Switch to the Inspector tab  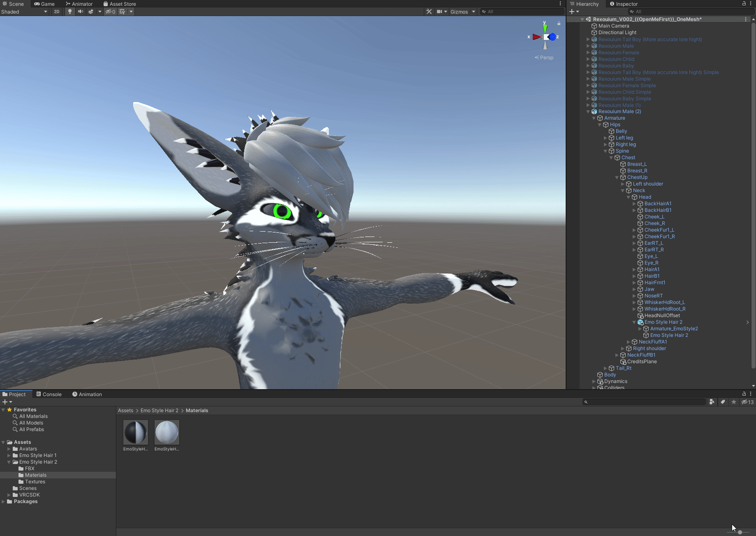(x=624, y=4)
